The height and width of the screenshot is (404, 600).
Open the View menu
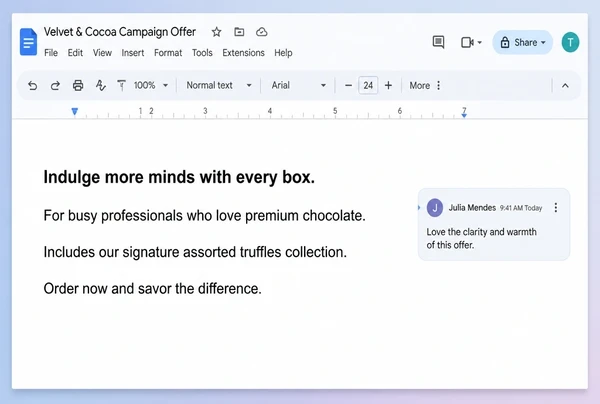click(x=102, y=53)
